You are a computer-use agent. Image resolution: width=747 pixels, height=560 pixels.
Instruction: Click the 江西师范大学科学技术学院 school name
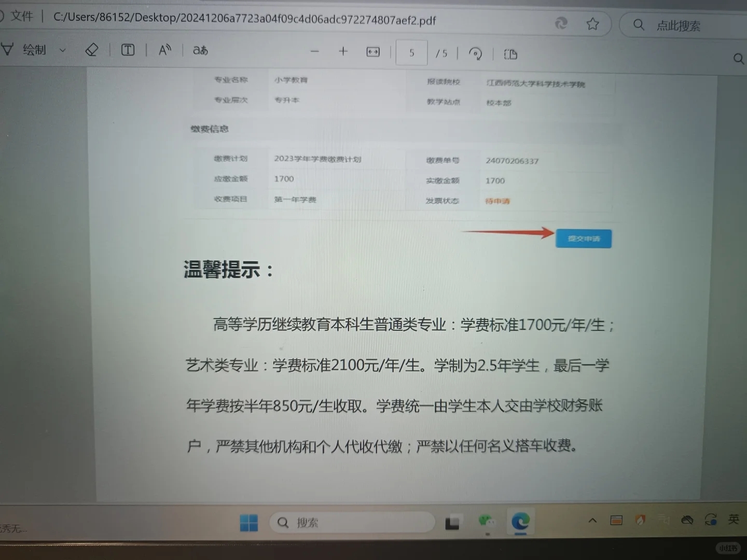(x=535, y=83)
